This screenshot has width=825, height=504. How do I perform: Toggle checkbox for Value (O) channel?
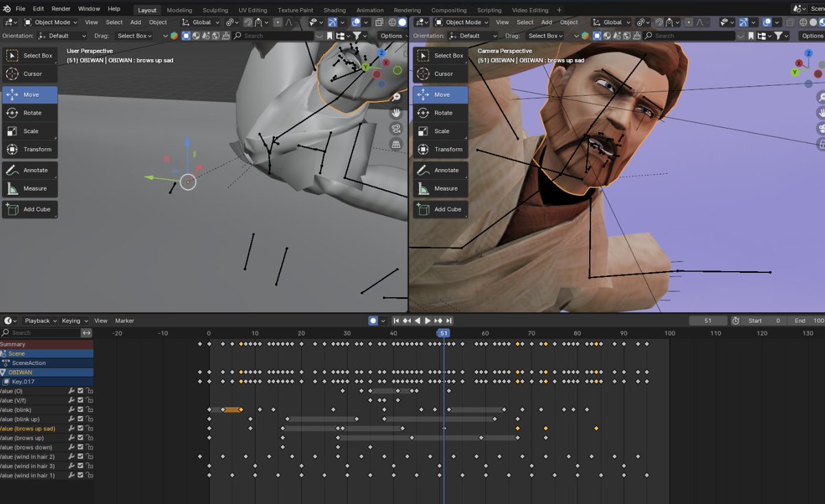80,391
